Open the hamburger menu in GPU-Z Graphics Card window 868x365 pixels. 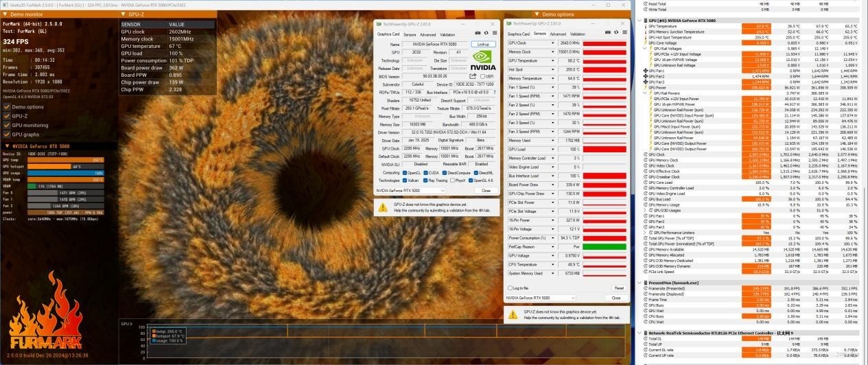(493, 34)
